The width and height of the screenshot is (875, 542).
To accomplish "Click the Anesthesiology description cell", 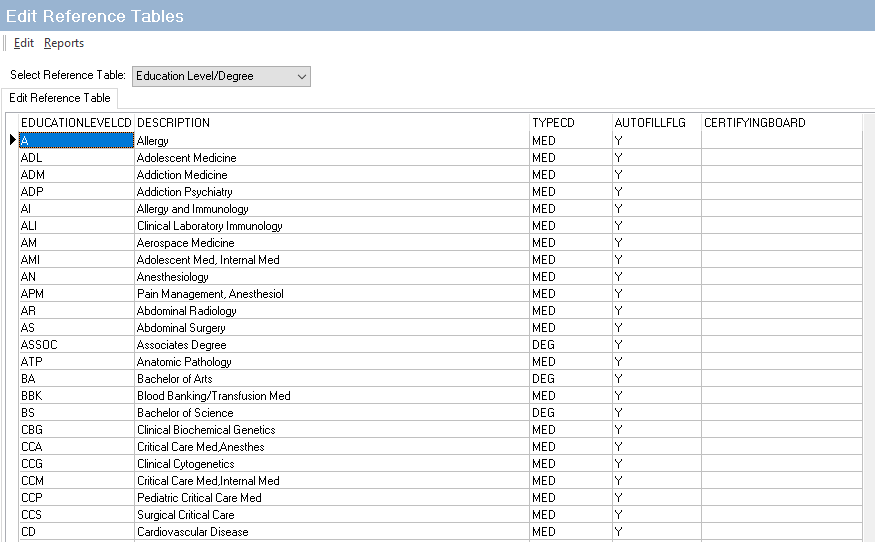I will click(x=332, y=277).
